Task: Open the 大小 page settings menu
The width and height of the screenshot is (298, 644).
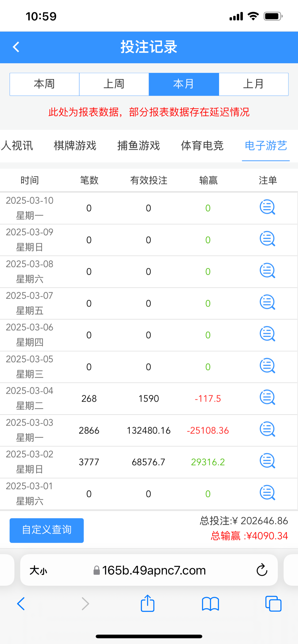Action: pyautogui.click(x=38, y=570)
